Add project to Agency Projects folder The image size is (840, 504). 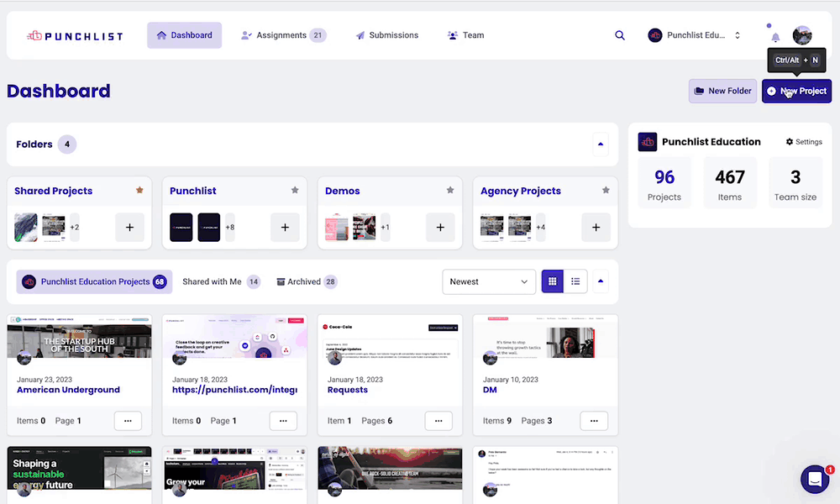click(x=596, y=227)
